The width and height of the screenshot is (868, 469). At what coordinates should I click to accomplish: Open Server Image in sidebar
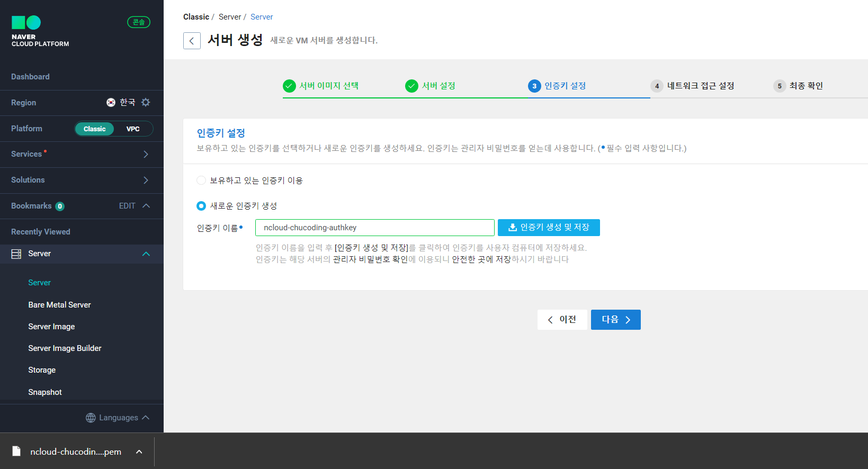pyautogui.click(x=51, y=327)
